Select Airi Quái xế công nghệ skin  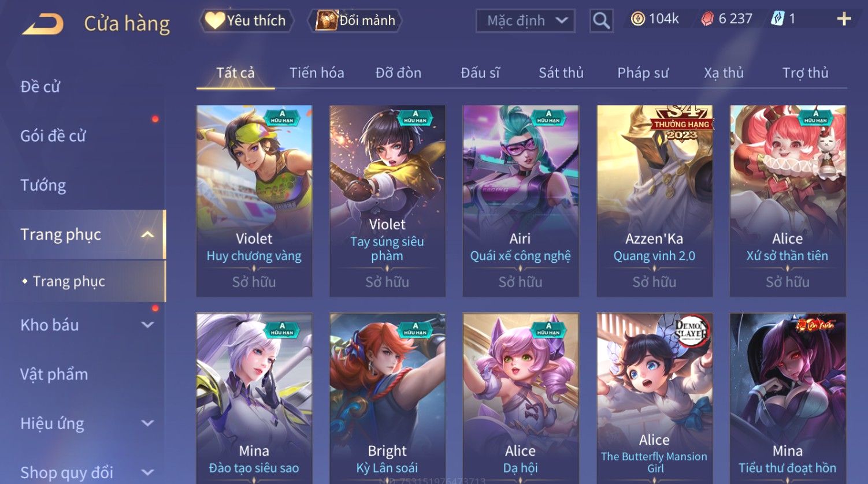[521, 201]
